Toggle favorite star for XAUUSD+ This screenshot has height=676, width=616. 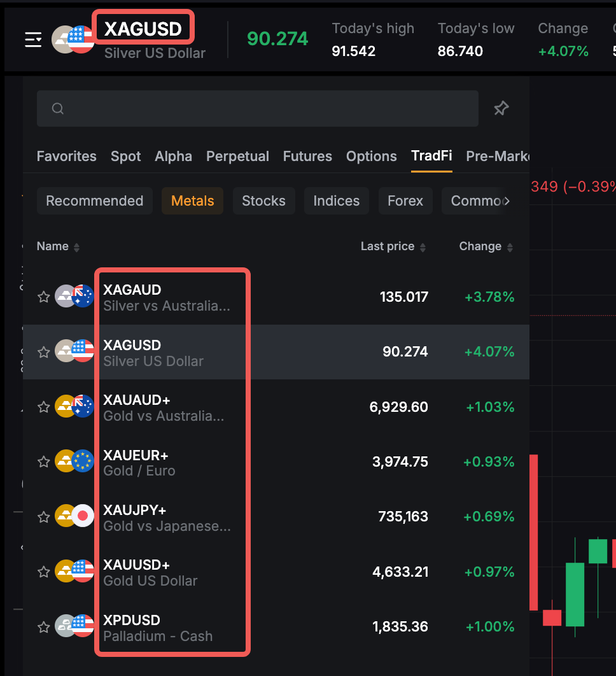(43, 572)
